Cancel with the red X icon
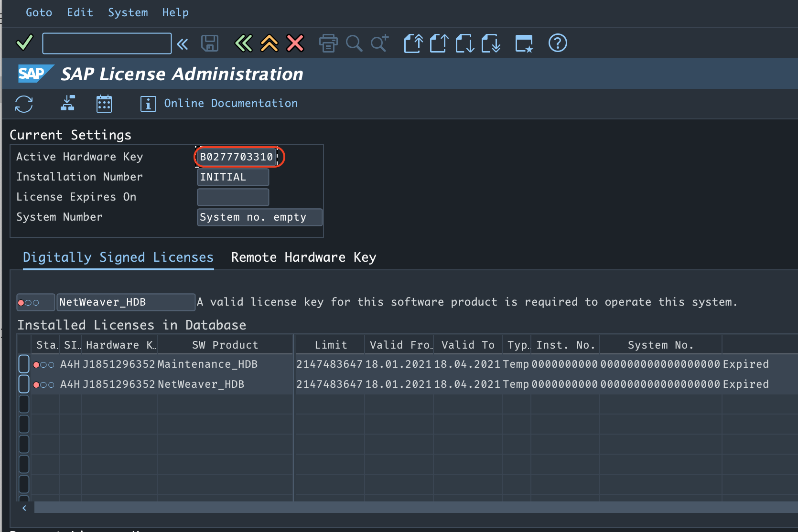The height and width of the screenshot is (532, 798). coord(295,43)
